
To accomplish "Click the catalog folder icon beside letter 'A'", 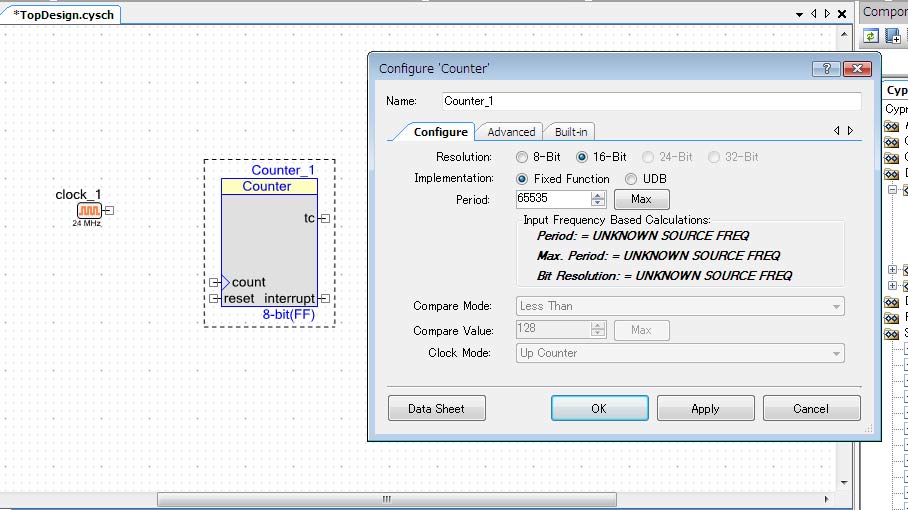I will pyautogui.click(x=891, y=126).
